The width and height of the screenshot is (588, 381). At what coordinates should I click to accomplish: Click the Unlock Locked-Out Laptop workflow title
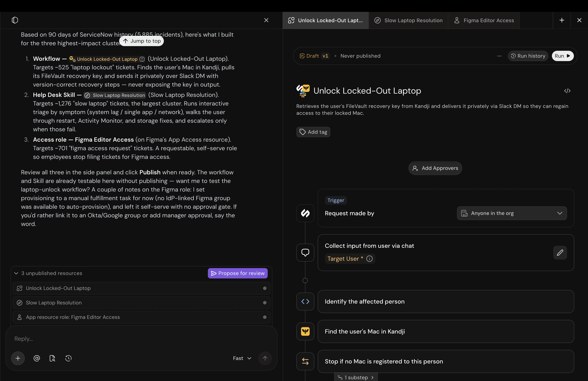(367, 91)
